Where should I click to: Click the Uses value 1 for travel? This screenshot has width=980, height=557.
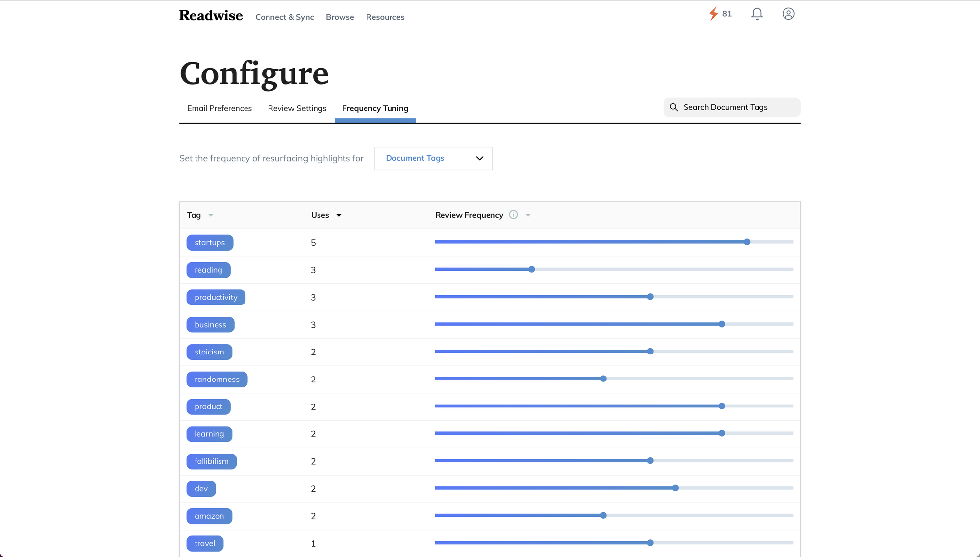[x=313, y=544]
